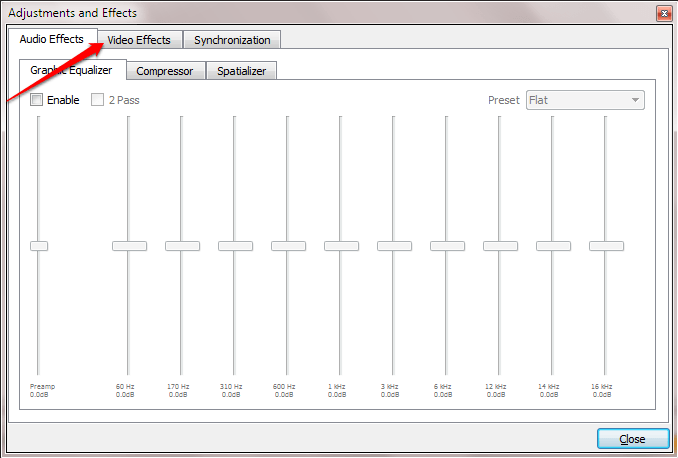Click the Adjustments and Effects title text
678x458 pixels.
click(73, 13)
